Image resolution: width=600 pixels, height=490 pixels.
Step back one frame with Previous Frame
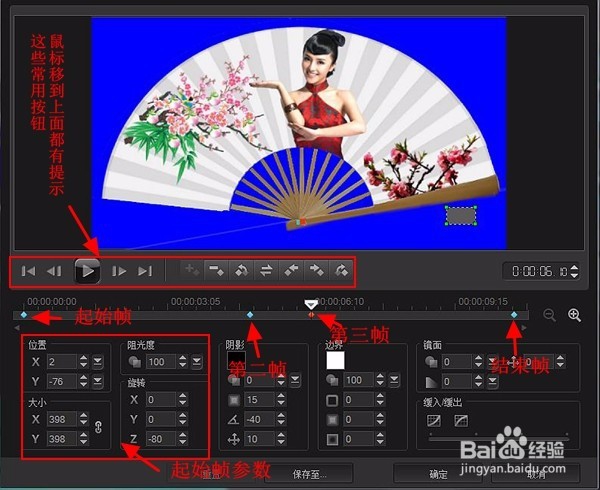pyautogui.click(x=54, y=271)
